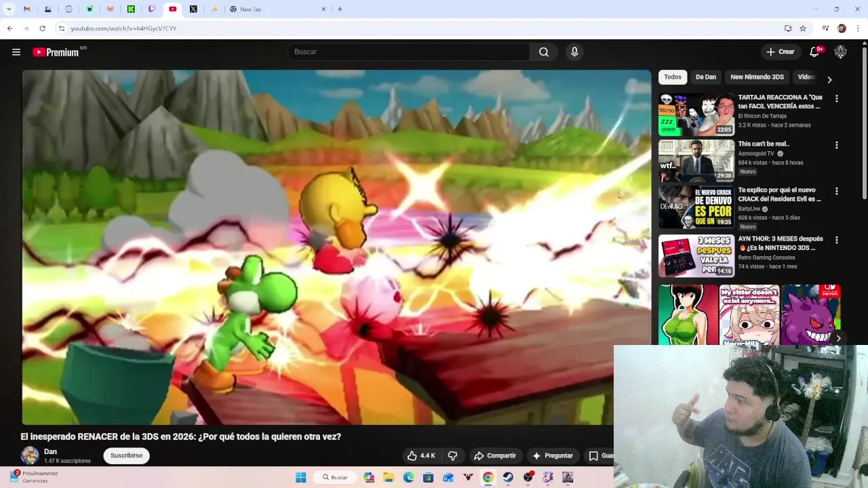Select the De Dan filter chip

click(706, 77)
